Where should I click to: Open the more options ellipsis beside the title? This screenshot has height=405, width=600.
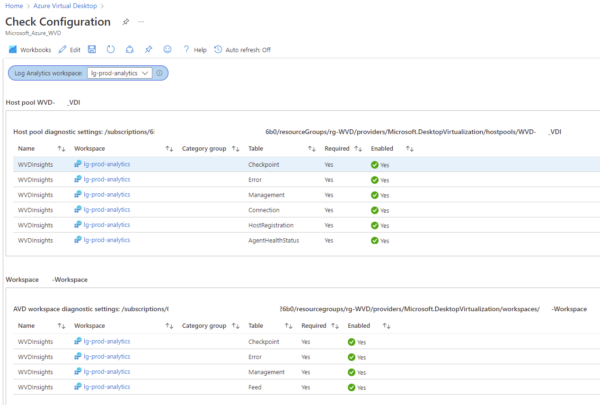click(141, 22)
